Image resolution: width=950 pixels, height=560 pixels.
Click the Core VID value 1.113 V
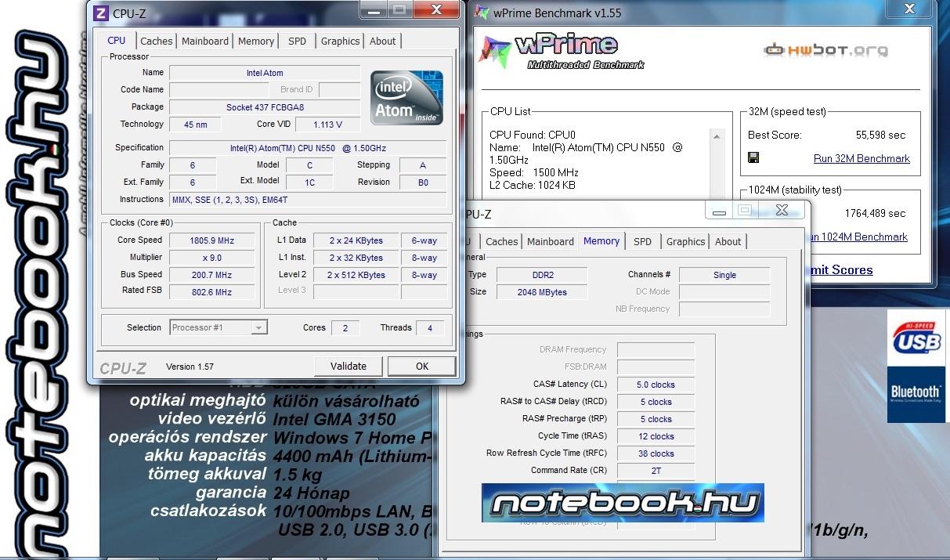pyautogui.click(x=327, y=125)
